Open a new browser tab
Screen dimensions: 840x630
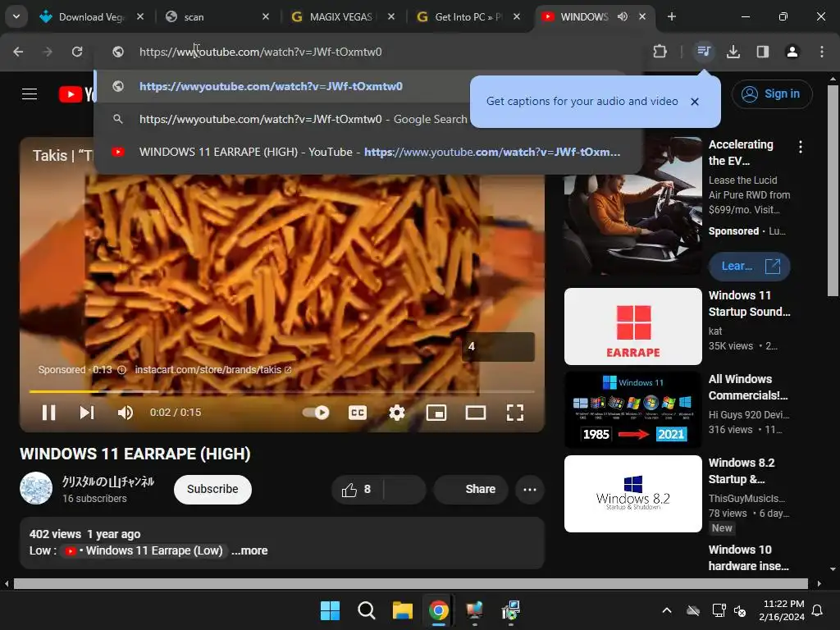(671, 16)
